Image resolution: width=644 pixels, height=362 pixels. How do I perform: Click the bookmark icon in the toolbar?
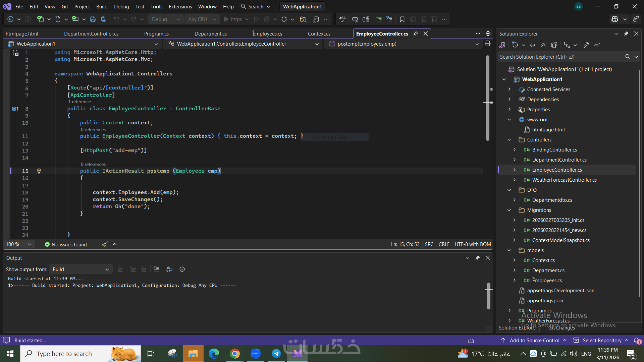point(402,19)
